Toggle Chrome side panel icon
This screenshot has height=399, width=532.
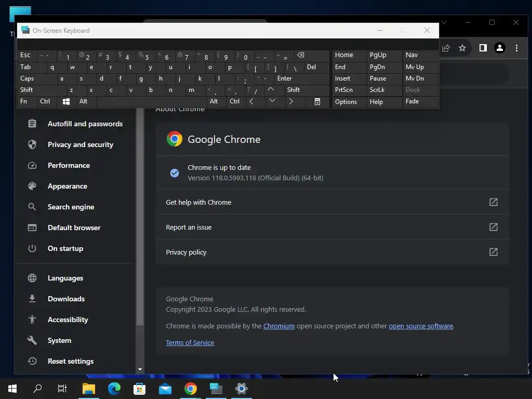[483, 48]
